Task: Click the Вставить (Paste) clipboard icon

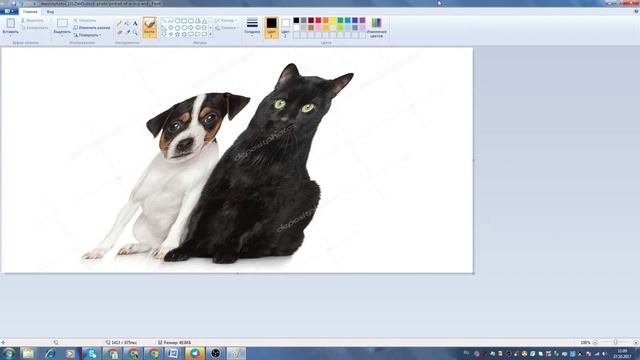Action: coord(11,24)
